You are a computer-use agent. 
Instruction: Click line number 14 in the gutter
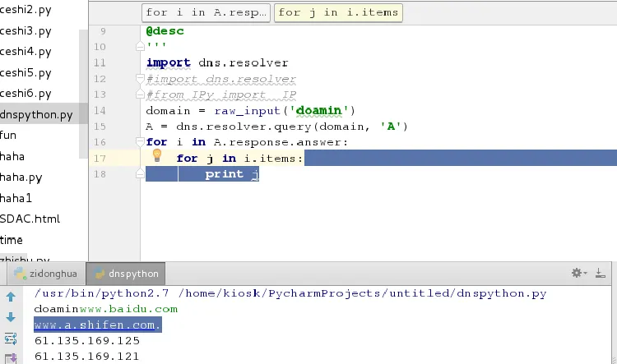pyautogui.click(x=100, y=110)
